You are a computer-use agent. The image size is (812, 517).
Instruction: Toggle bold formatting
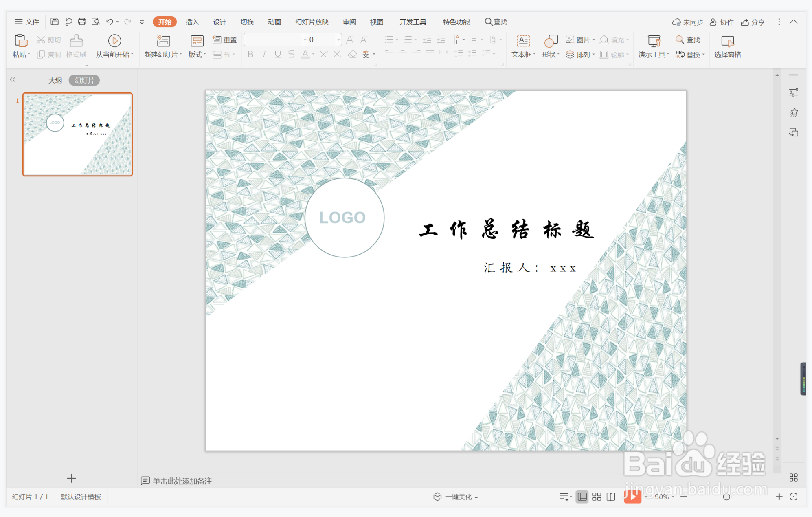click(250, 54)
